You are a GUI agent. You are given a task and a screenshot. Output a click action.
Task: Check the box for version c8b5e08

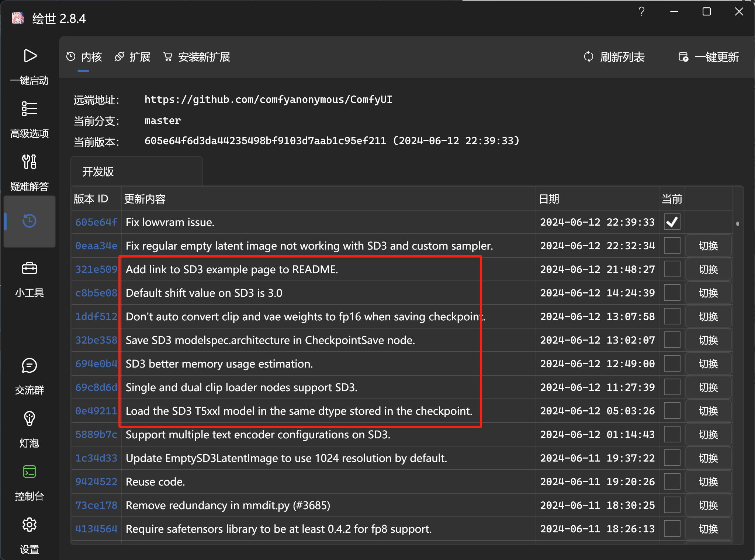[672, 293]
